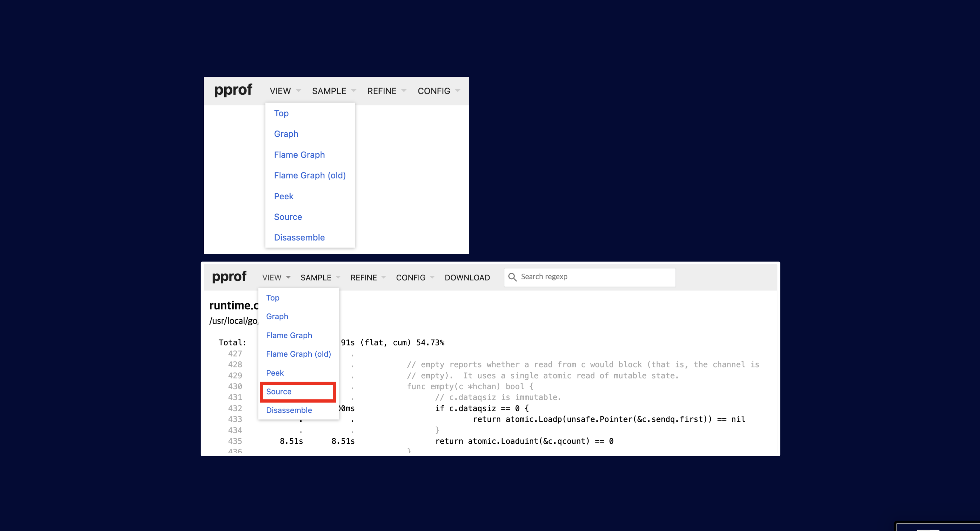
Task: Click flat value 8.51s on line 435
Action: [x=291, y=441]
